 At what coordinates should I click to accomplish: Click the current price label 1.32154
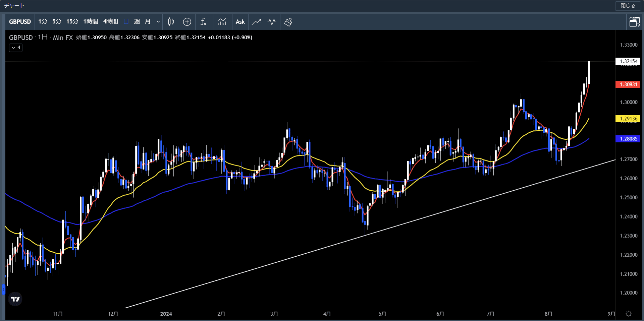(x=628, y=61)
